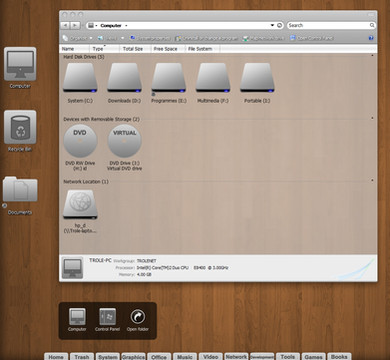Open the help question-mark icon

click(371, 38)
